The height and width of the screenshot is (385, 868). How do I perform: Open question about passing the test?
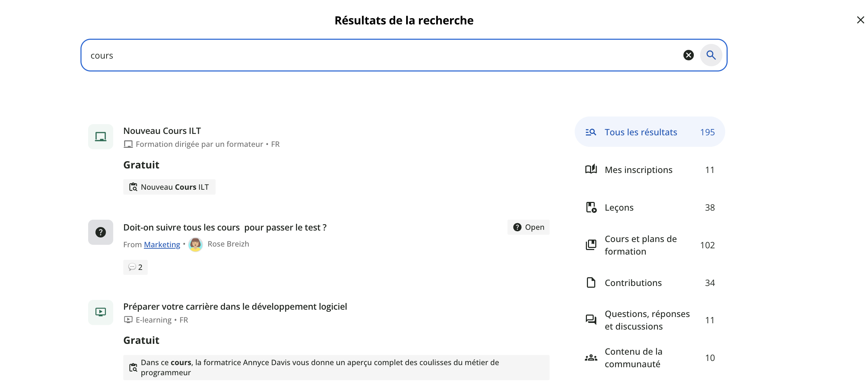click(x=225, y=227)
